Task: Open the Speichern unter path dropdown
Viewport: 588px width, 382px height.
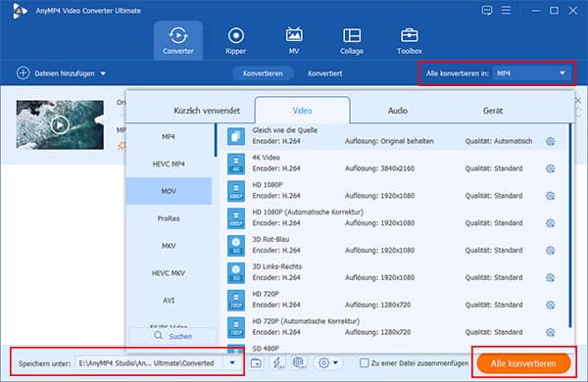Action: (232, 362)
